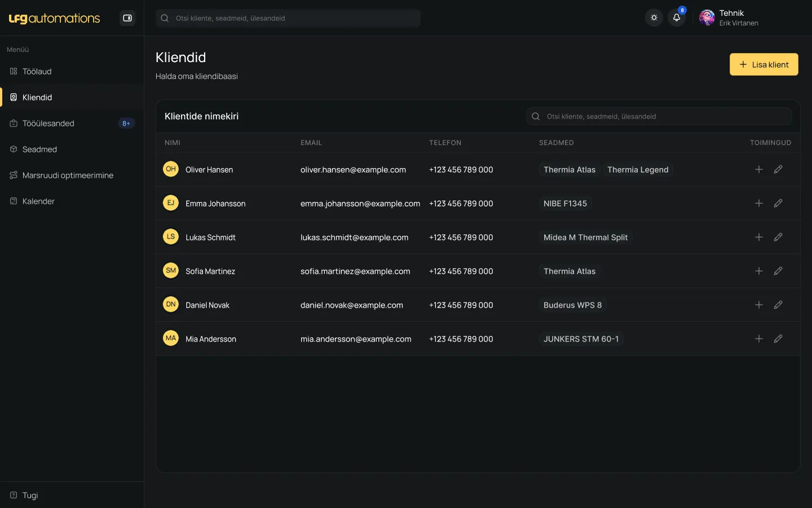
Task: Click the Buderus WPS 8 device tag
Action: (572, 305)
